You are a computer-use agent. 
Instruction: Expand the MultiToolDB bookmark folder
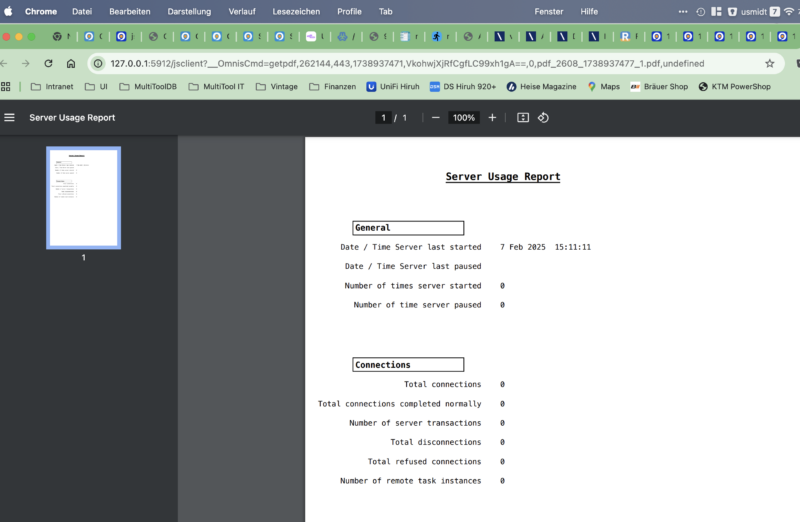tap(147, 87)
